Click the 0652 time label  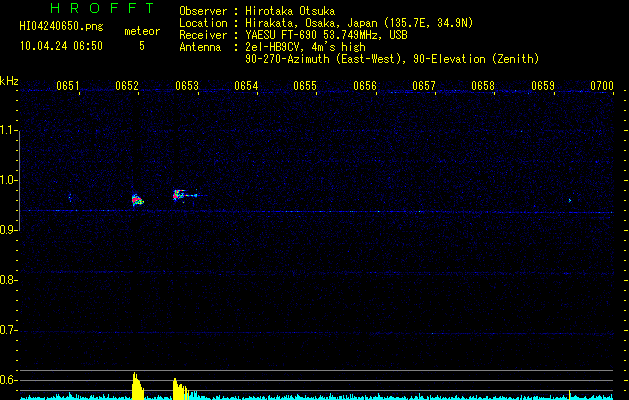127,85
